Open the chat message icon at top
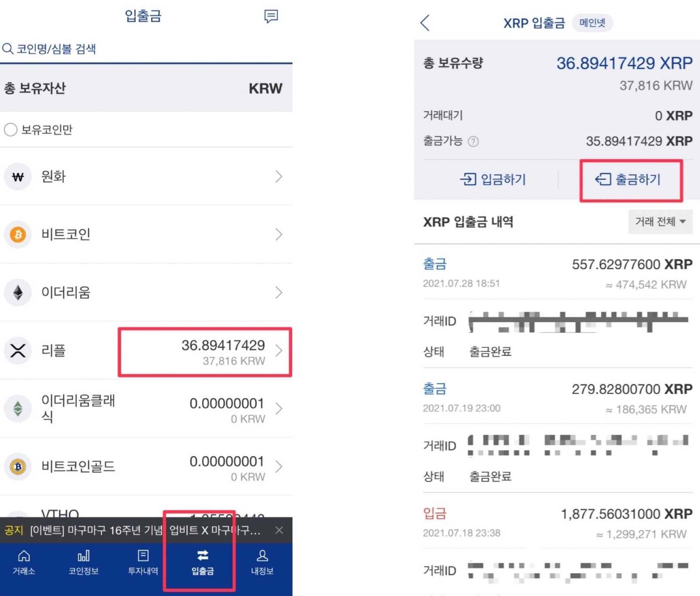The height and width of the screenshot is (596, 700). tap(271, 17)
